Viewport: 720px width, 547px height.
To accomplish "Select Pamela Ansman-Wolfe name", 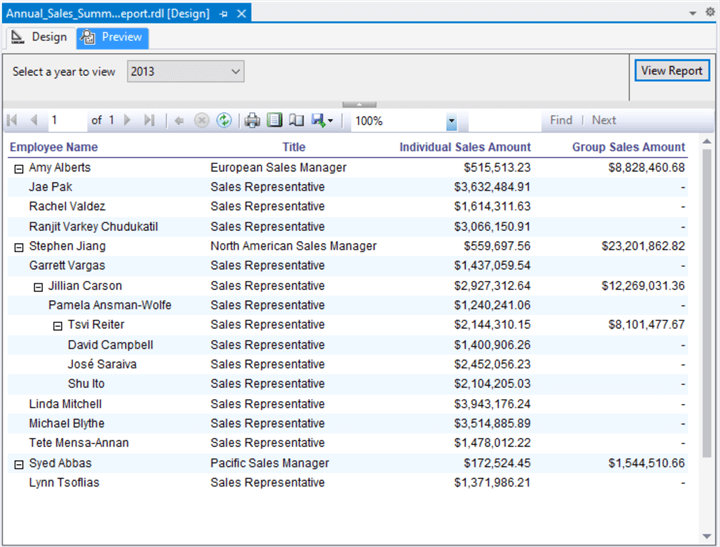I will (x=110, y=305).
